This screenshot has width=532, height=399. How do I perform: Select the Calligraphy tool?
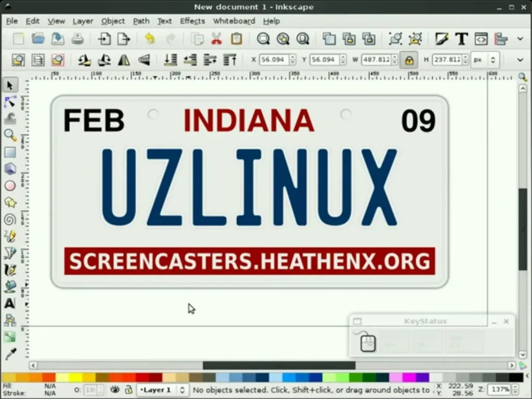pyautogui.click(x=10, y=270)
